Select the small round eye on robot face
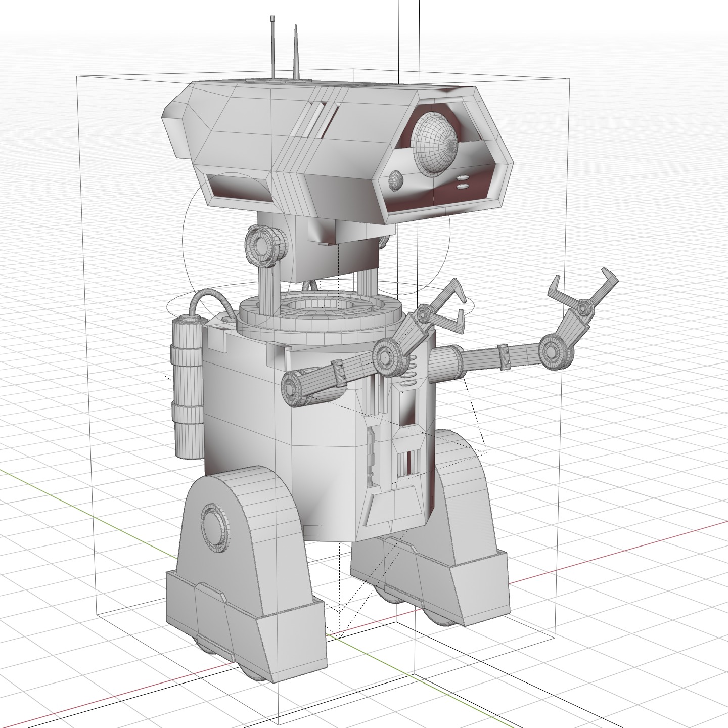This screenshot has width=728, height=728. coord(395,179)
